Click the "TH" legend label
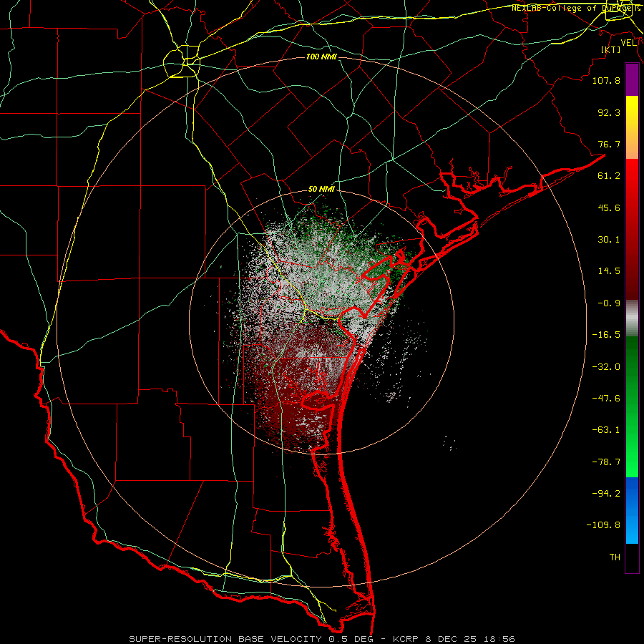 [x=615, y=557]
